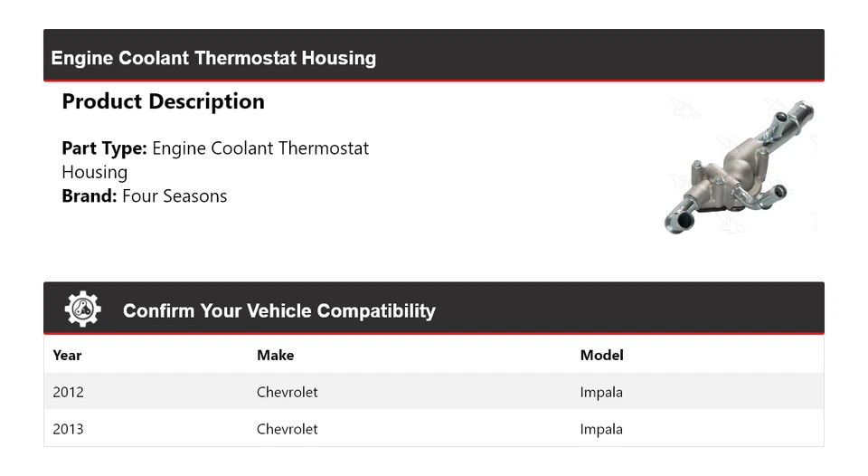Click the gear compatibility icon
The width and height of the screenshot is (868, 476).
point(82,309)
